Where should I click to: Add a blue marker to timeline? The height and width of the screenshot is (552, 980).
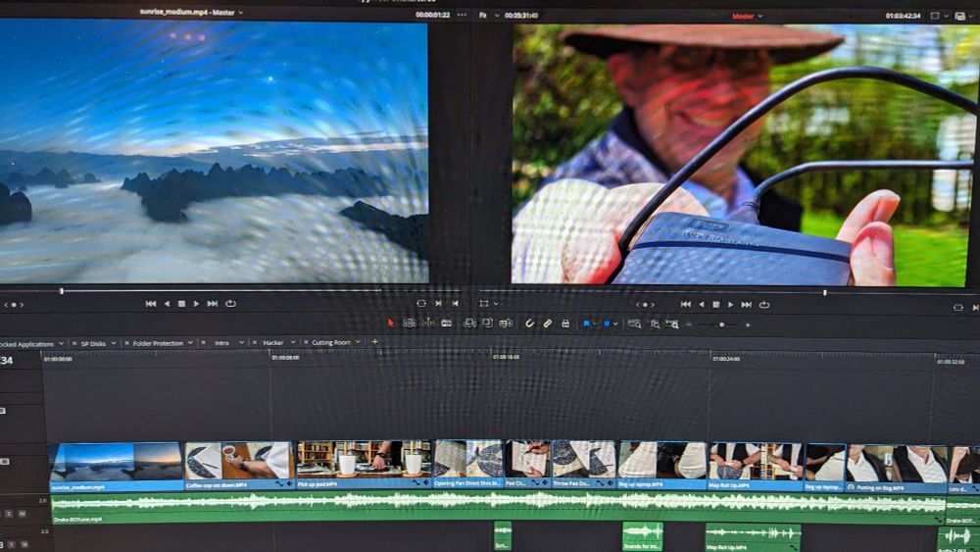tap(607, 324)
